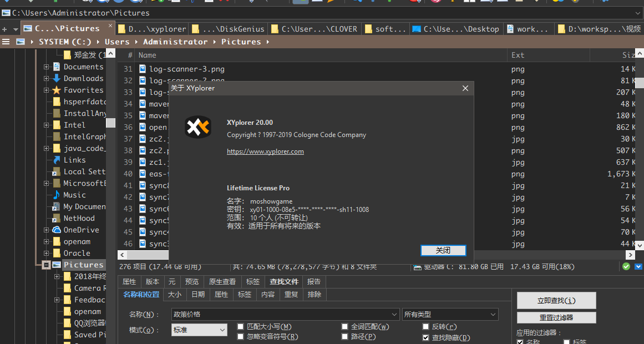Click the Pictures folder icon in the tree
Screen dimensions: 644x344
[57, 265]
